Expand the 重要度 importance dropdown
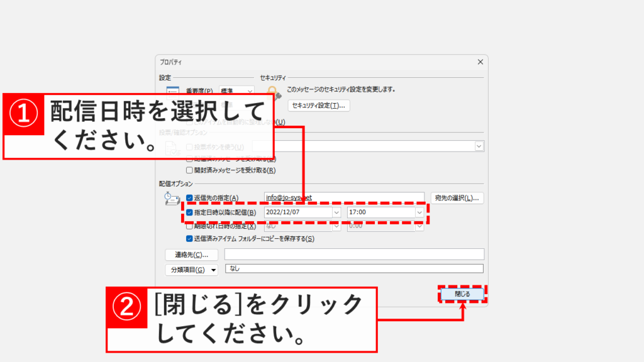 (250, 91)
